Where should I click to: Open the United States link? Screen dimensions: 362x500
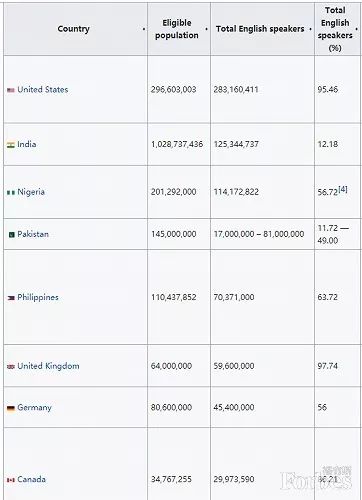tap(43, 90)
